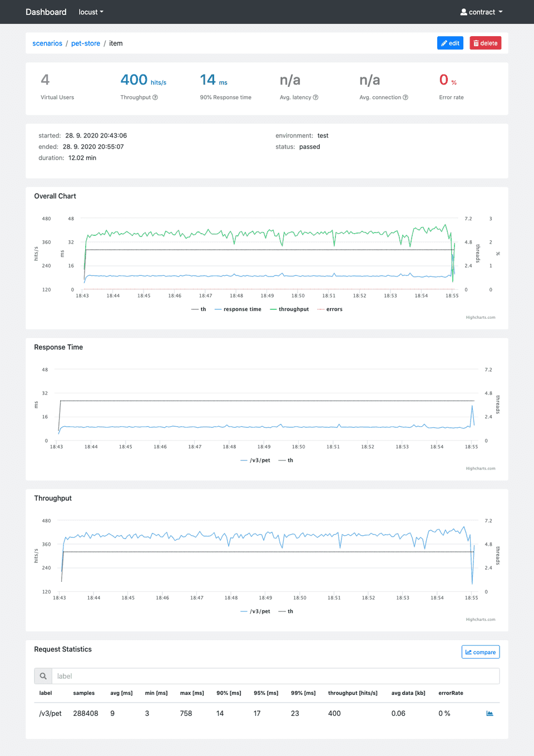Click the search magnifier icon
Viewport: 534px width, 756px height.
pyautogui.click(x=43, y=676)
